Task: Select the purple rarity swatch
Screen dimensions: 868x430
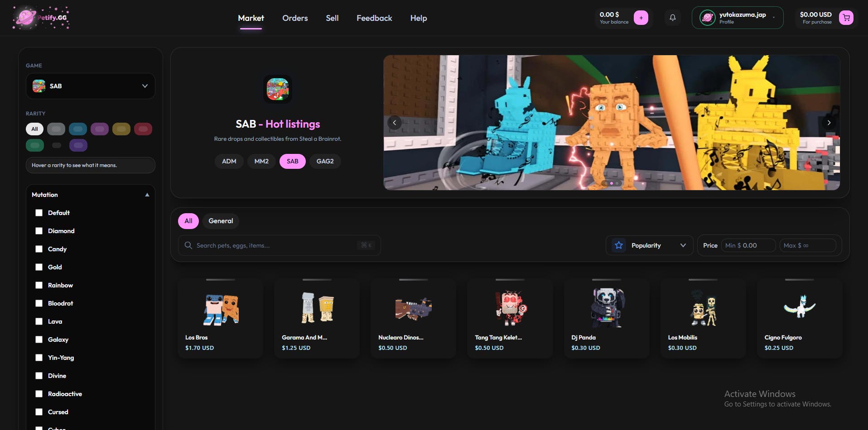Action: pos(100,129)
